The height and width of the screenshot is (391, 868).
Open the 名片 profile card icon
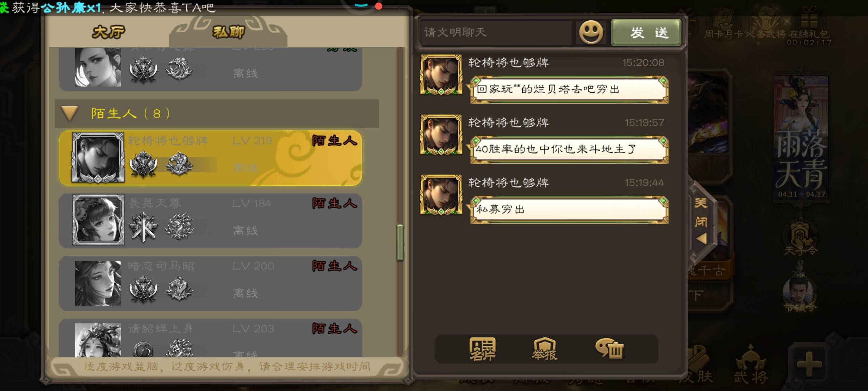point(482,349)
